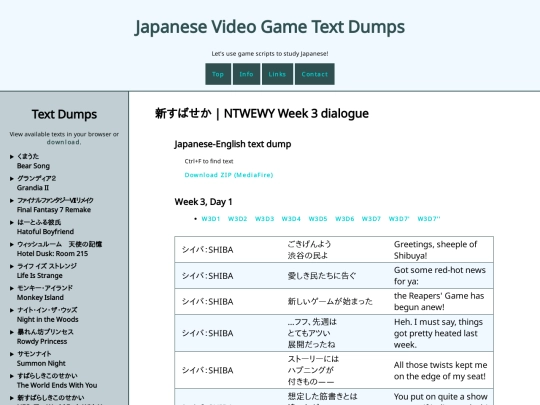Select the Hotel Dusk: Room 215 label

coord(52,254)
